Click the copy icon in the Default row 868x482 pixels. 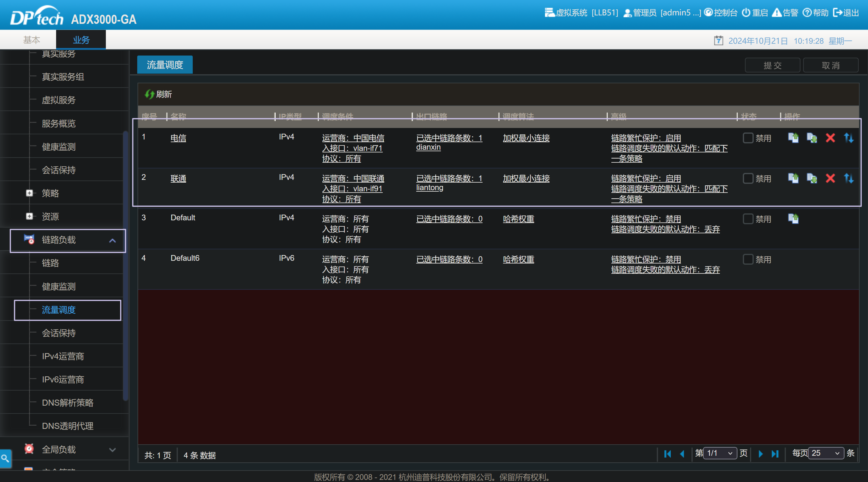pos(793,219)
